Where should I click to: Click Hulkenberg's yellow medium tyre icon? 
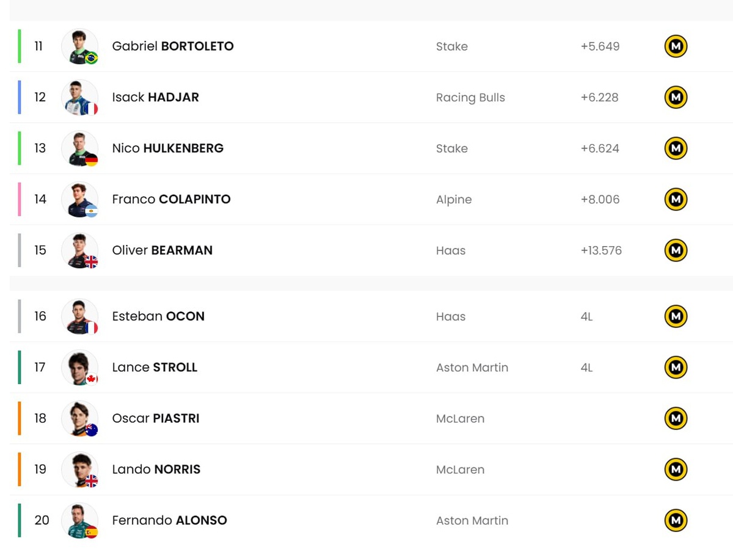coord(676,148)
